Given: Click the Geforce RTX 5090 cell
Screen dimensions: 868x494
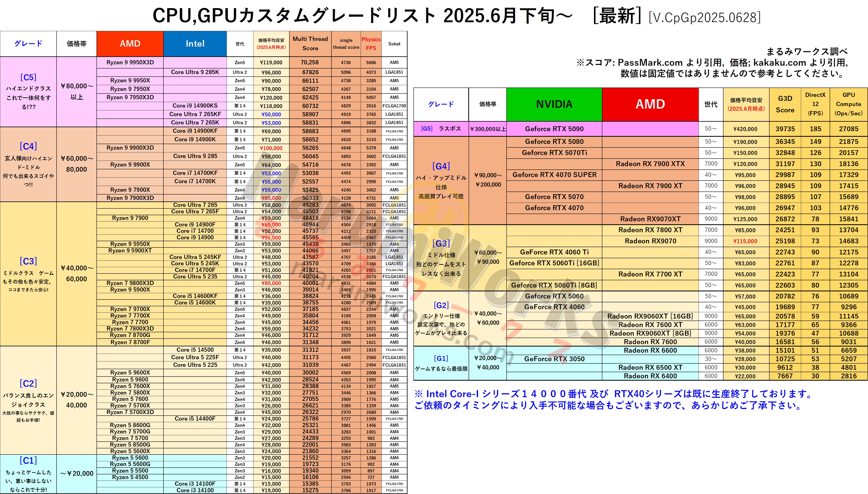Looking at the screenshot, I should [554, 129].
